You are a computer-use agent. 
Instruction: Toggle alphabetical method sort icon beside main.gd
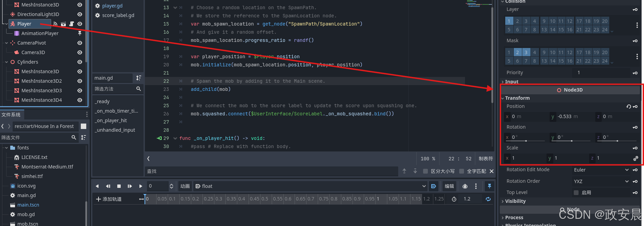138,78
